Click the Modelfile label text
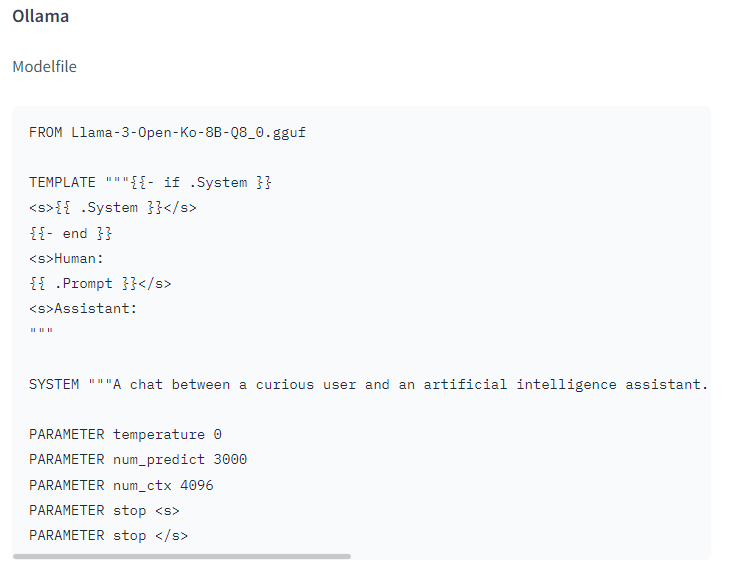This screenshot has width=739, height=571. click(x=44, y=66)
